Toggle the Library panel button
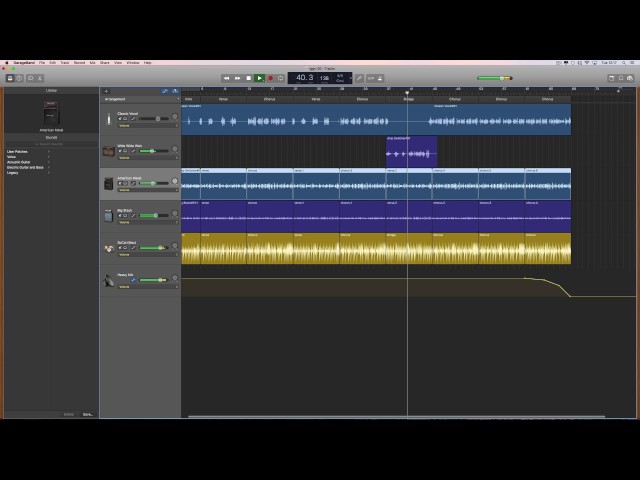This screenshot has height=480, width=640. pos(10,78)
